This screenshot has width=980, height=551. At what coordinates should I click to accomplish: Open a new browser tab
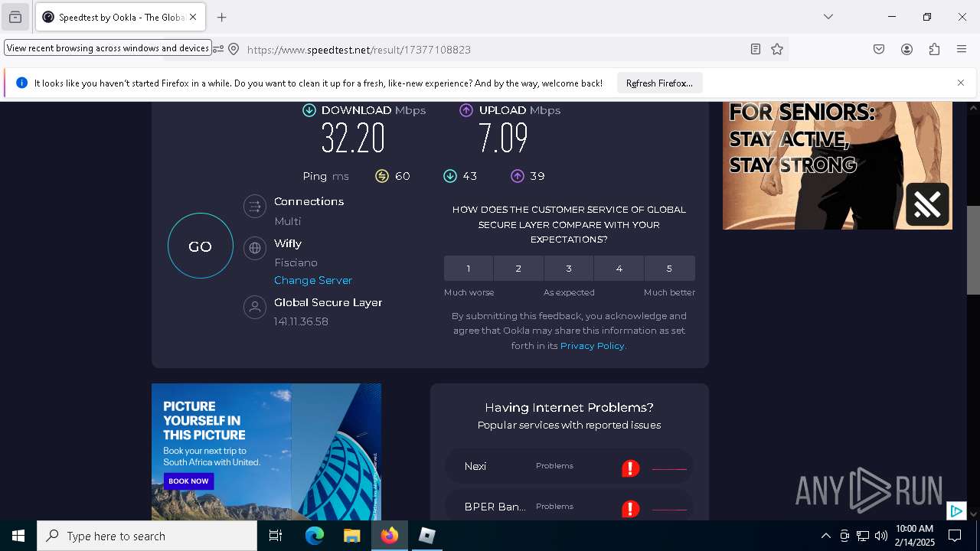click(222, 17)
